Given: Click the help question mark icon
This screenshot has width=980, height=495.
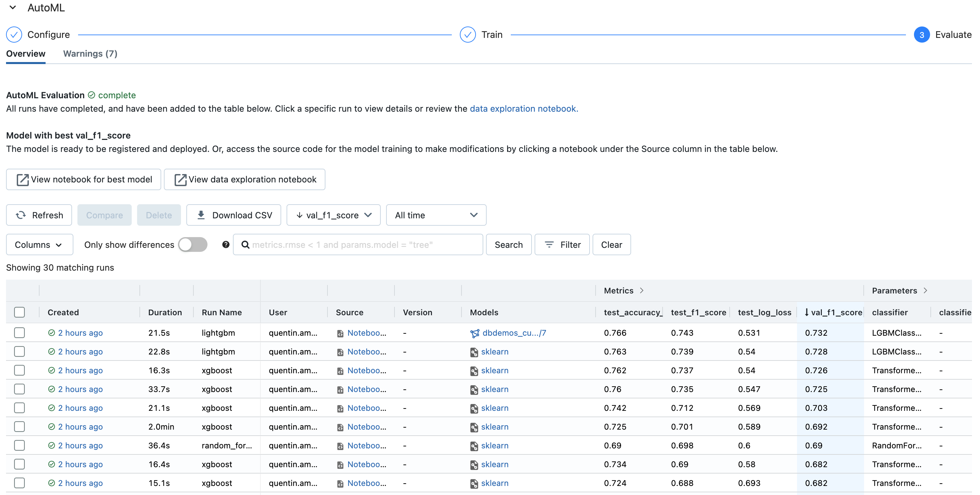Looking at the screenshot, I should pos(226,244).
